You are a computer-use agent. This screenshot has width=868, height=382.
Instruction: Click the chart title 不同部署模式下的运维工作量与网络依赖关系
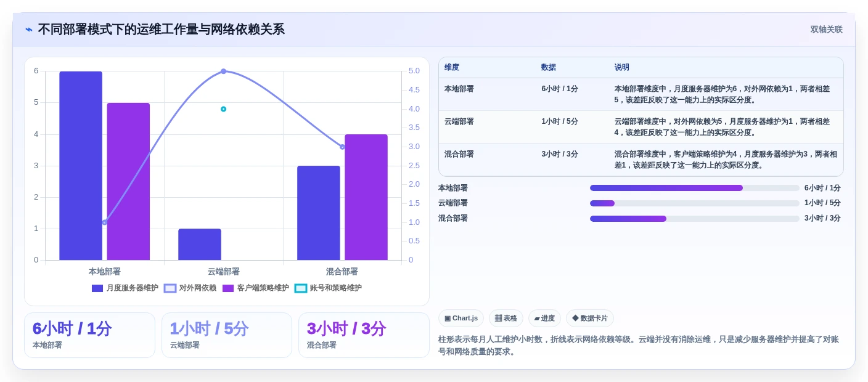162,30
